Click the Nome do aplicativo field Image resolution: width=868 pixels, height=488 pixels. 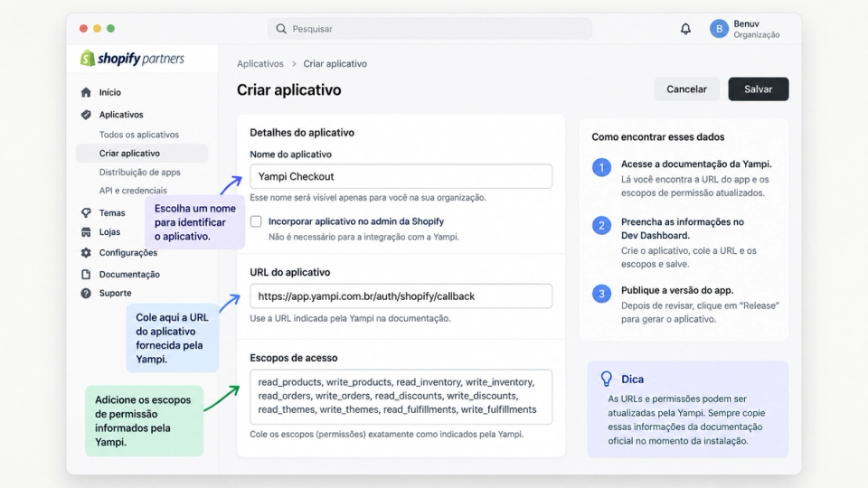pos(401,176)
